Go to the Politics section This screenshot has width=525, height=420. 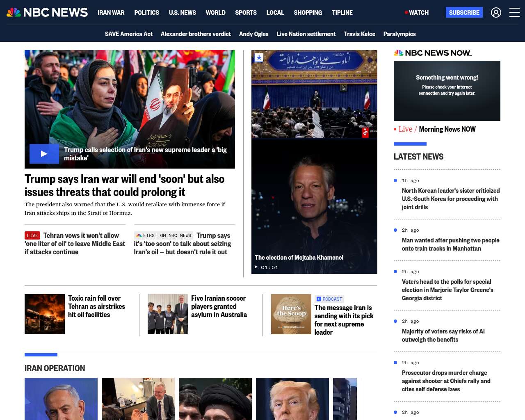click(146, 13)
